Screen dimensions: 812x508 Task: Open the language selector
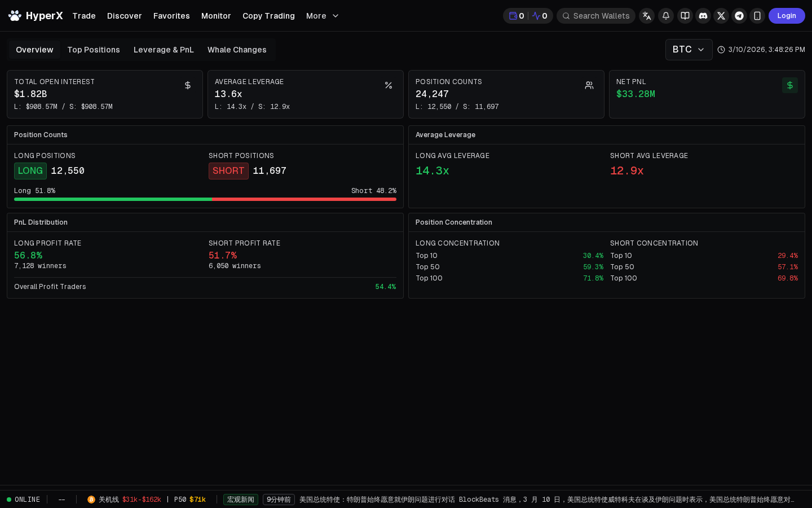click(647, 16)
